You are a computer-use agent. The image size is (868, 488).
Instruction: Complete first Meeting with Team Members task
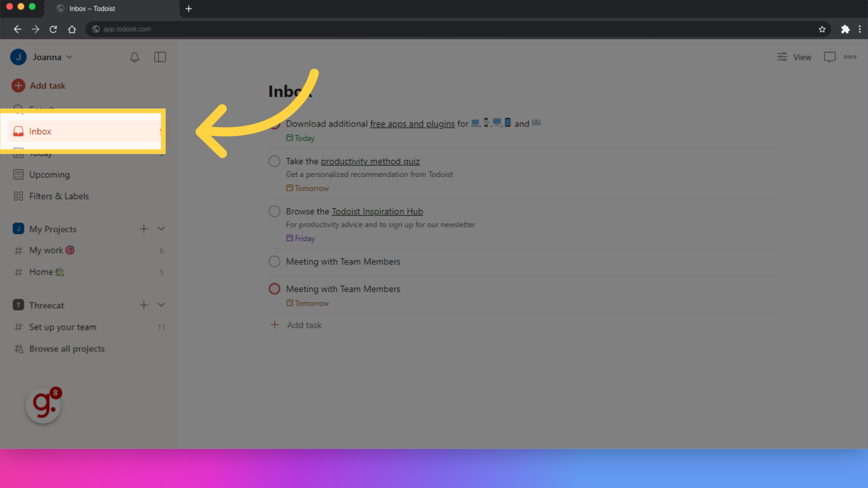click(x=274, y=262)
